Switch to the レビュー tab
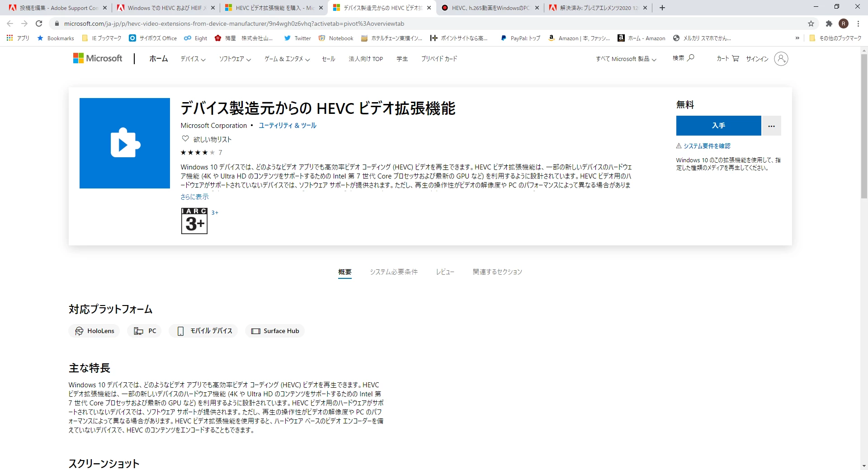Viewport: 868px width, 470px height. 445,272
